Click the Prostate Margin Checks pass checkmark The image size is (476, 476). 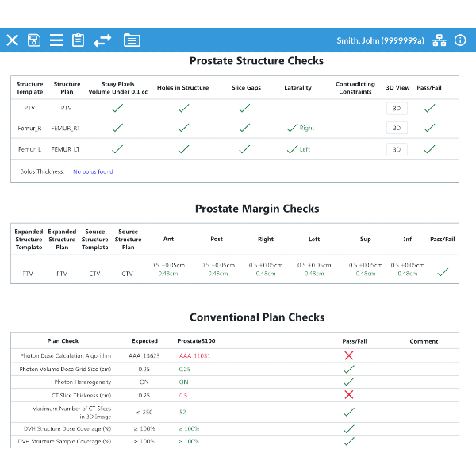click(x=443, y=272)
